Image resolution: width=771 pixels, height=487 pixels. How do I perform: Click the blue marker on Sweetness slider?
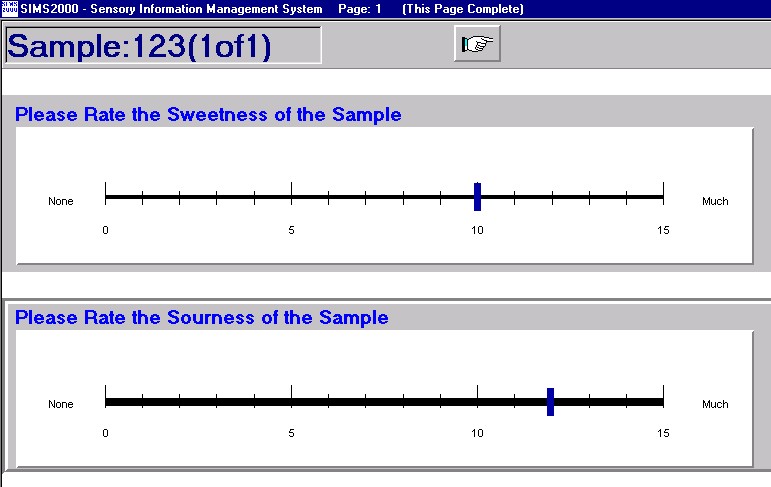coord(477,197)
